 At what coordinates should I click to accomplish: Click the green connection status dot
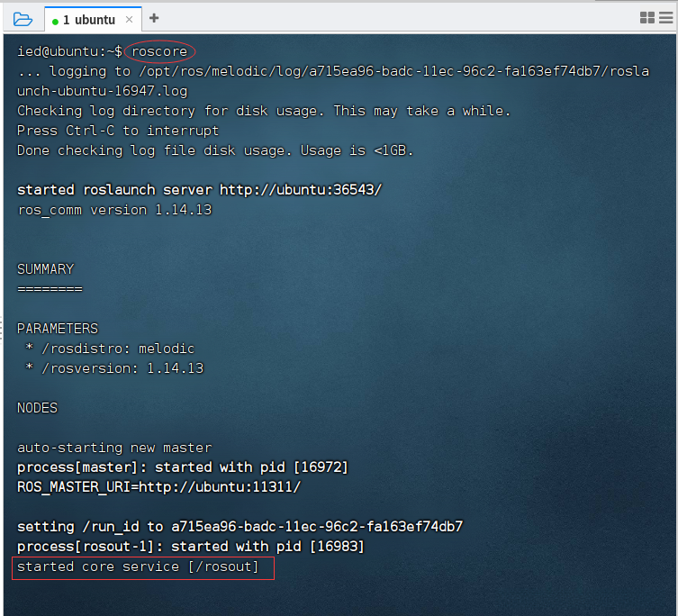click(55, 20)
